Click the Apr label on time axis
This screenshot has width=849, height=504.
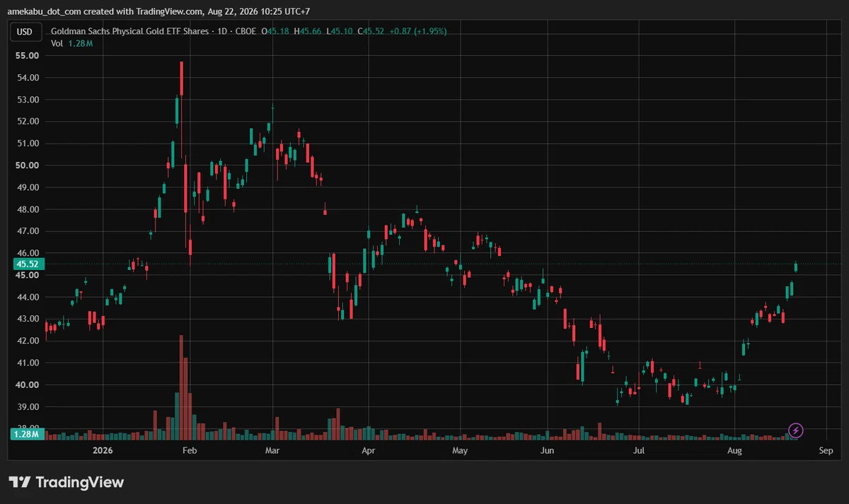coord(368,450)
